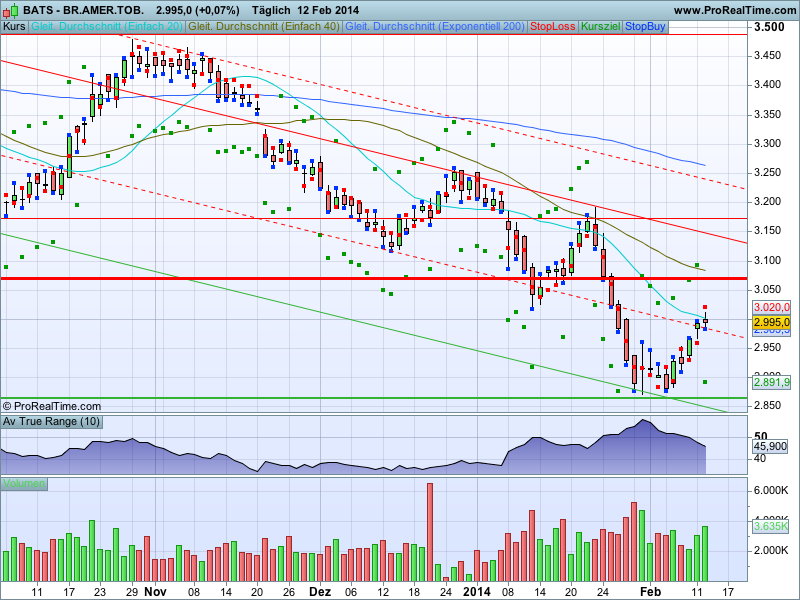Click the 45,900 ATR value tag
Viewport: 800px width, 600px height.
coord(770,446)
